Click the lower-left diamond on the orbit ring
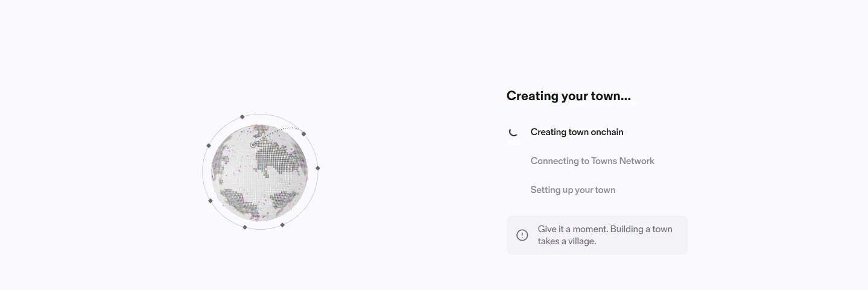The image size is (868, 290). coord(211,201)
